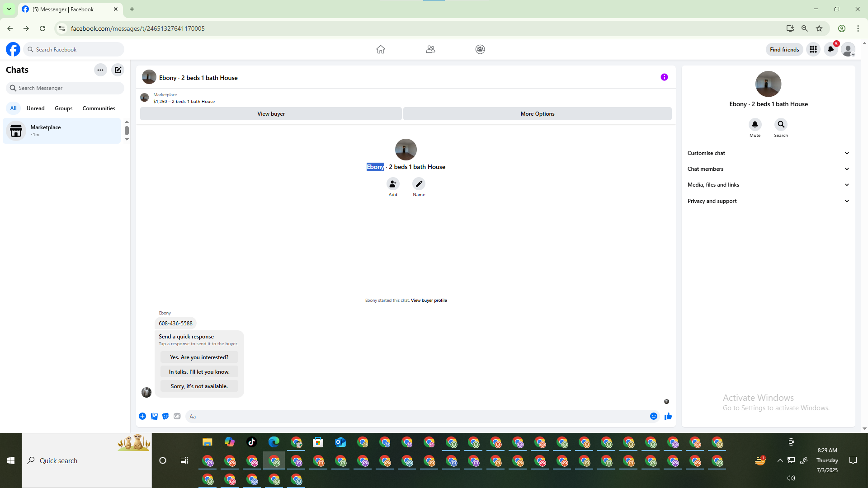Screen dimensions: 868x488
Task: Switch to the Unread chats tab
Action: pos(35,108)
